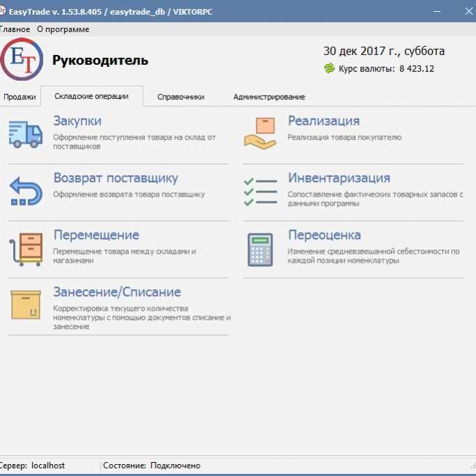Click the date 30 дек 2017 г., суббота
This screenshot has height=476, width=476.
(384, 51)
